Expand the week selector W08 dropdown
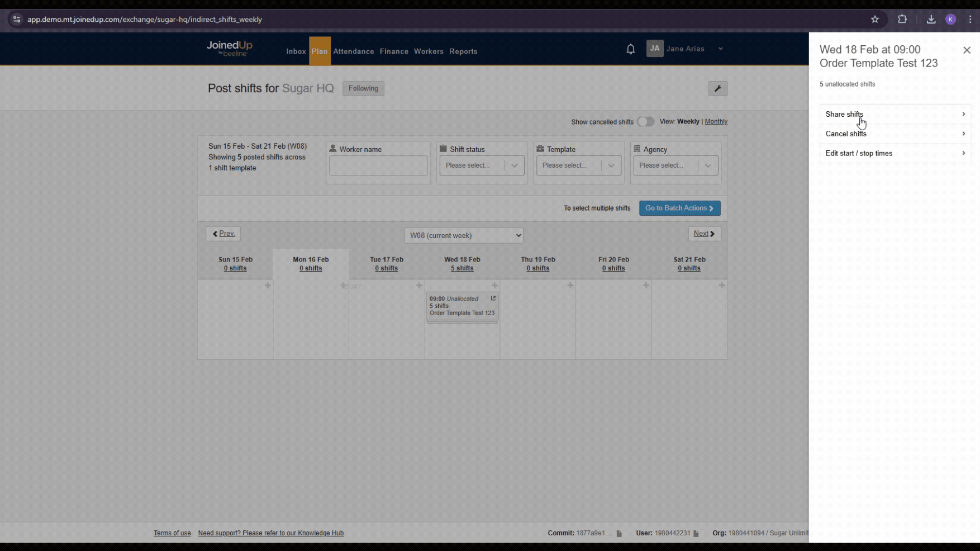The image size is (980, 551). (x=463, y=235)
